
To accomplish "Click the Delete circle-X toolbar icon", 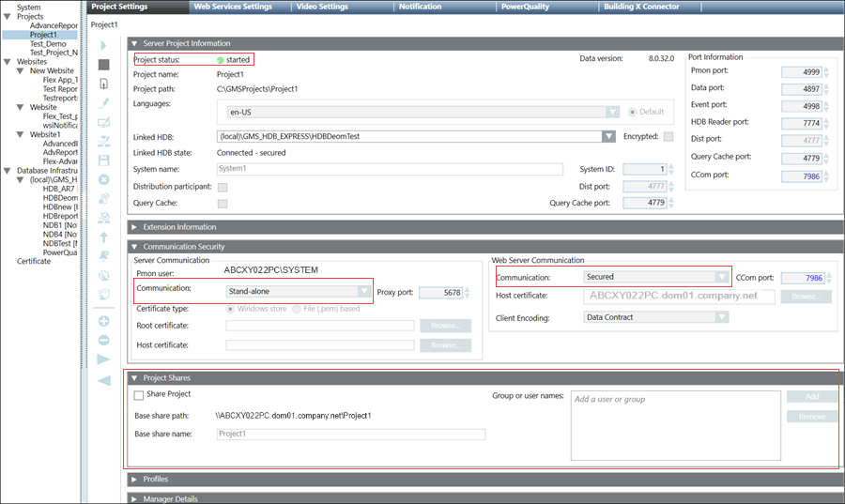I will 103,179.
